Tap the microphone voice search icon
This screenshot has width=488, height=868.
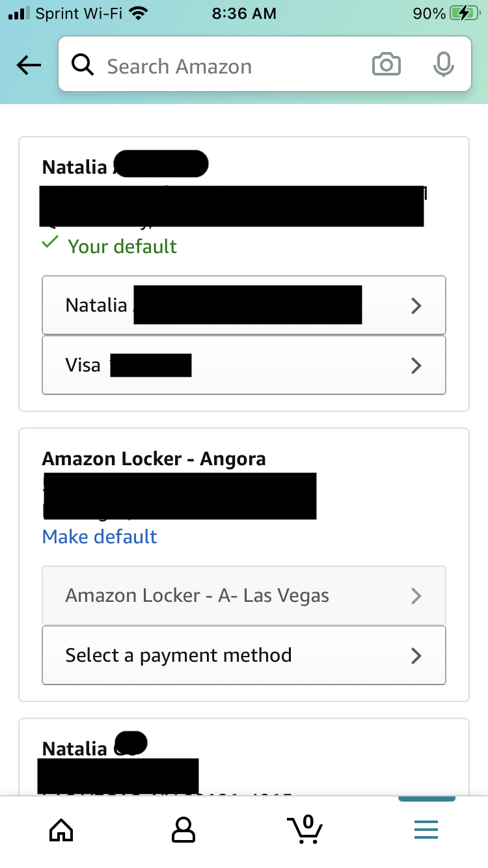pyautogui.click(x=443, y=65)
